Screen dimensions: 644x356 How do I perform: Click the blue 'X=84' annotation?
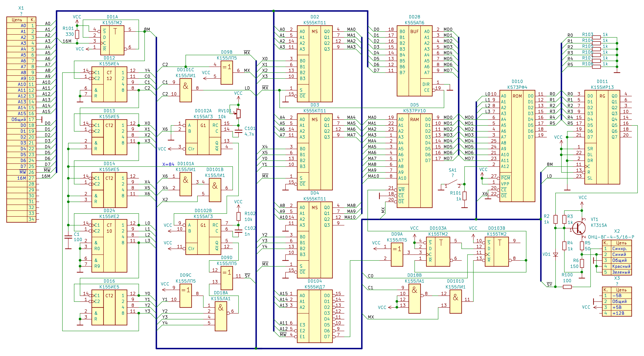(168, 164)
